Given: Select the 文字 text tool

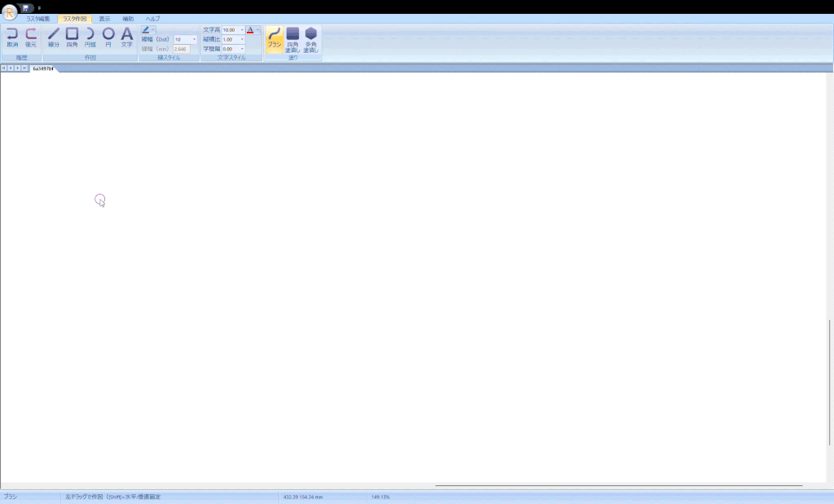Looking at the screenshot, I should 126,37.
